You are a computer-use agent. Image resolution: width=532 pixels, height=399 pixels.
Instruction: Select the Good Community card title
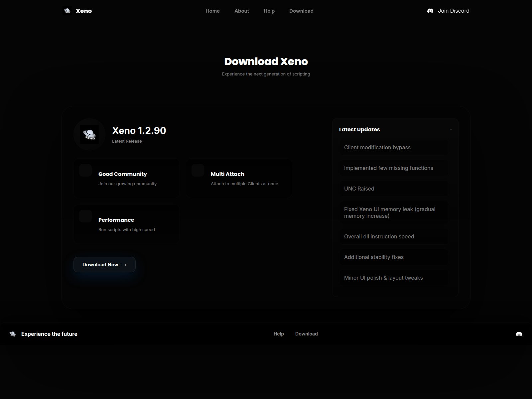123,174
